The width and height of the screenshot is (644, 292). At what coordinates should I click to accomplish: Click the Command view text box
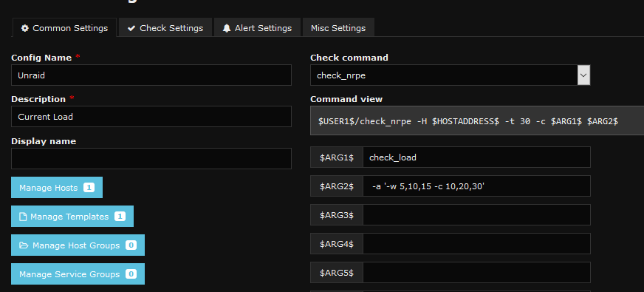click(477, 121)
